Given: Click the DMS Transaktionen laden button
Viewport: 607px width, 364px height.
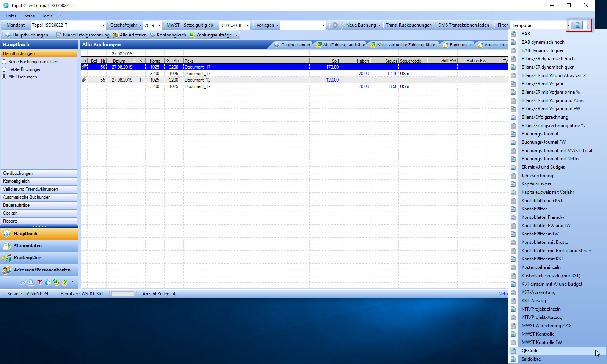Looking at the screenshot, I should (463, 25).
